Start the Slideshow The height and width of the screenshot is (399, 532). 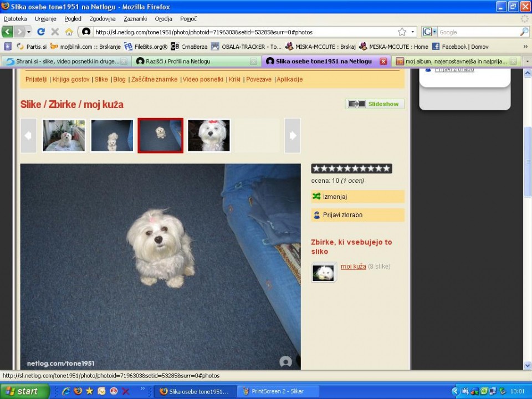[375, 104]
